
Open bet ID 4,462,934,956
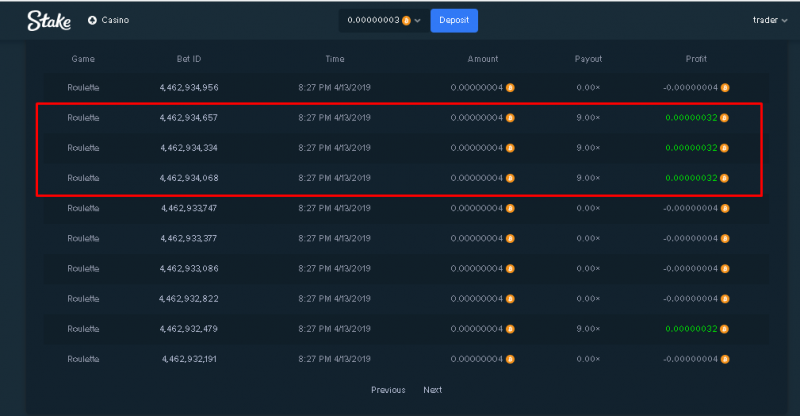click(x=189, y=88)
